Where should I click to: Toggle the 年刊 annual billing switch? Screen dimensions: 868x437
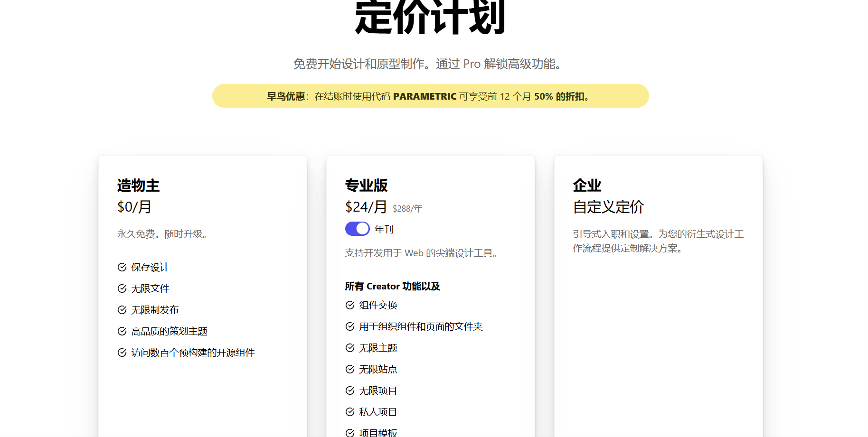[x=357, y=229]
